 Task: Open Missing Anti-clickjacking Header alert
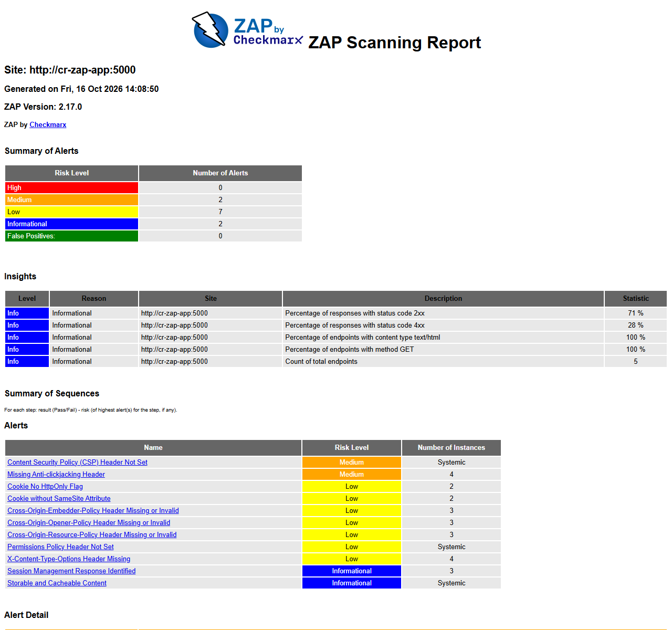click(x=56, y=474)
